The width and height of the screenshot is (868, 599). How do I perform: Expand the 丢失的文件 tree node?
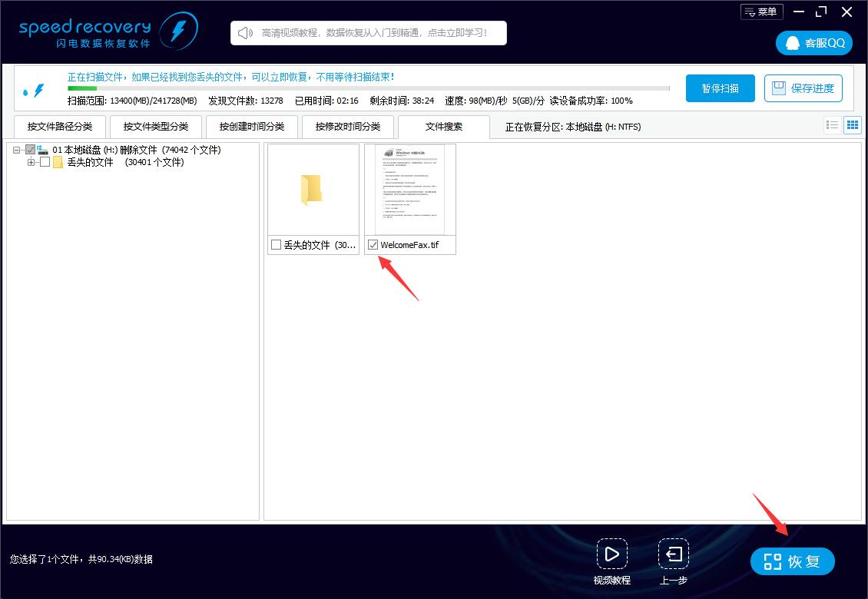31,162
